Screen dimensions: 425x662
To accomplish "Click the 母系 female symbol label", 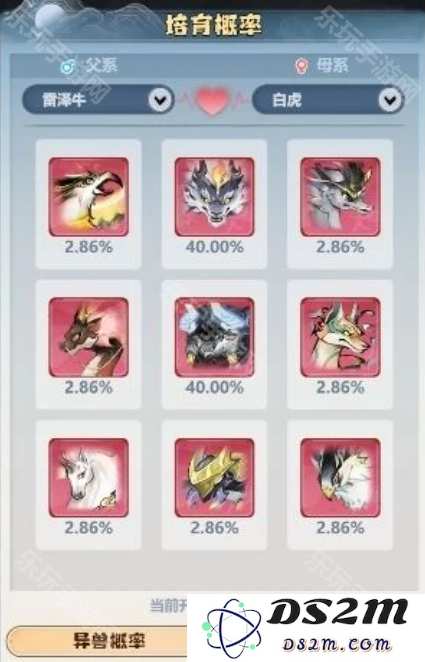I will [322, 65].
